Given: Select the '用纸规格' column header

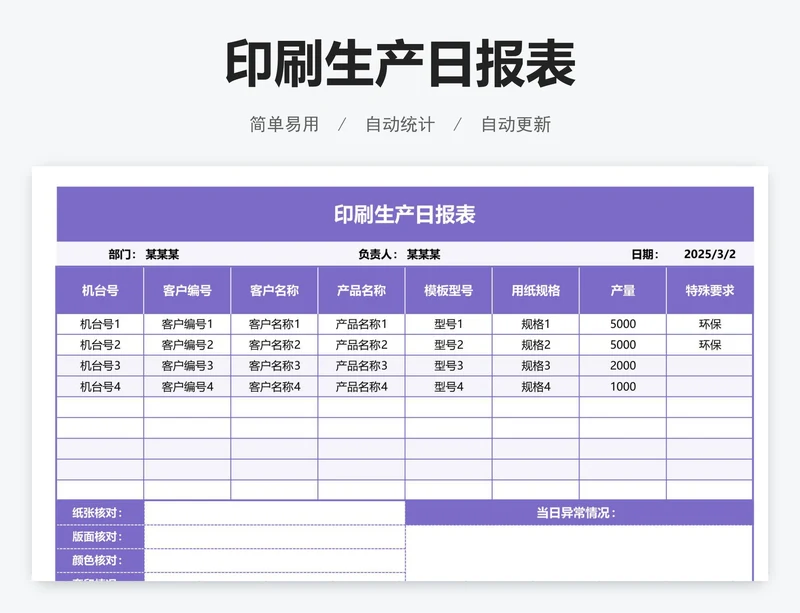Looking at the screenshot, I should tap(536, 290).
